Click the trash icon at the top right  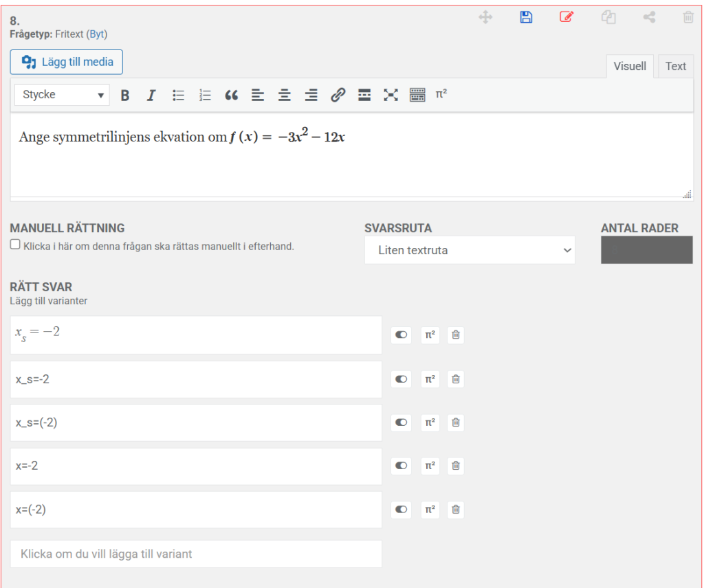688,18
